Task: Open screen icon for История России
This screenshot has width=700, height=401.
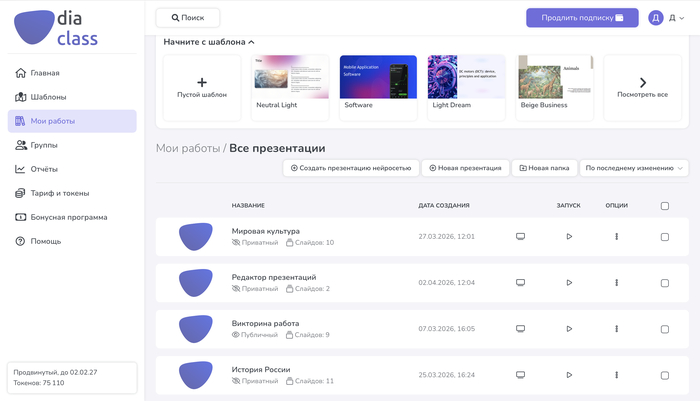Action: pos(521,375)
